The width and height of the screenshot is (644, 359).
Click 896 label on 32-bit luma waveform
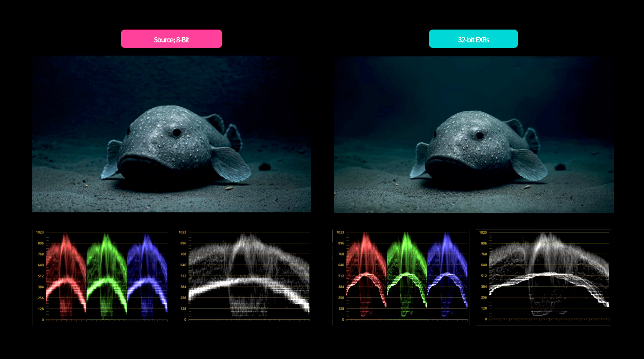coord(484,243)
